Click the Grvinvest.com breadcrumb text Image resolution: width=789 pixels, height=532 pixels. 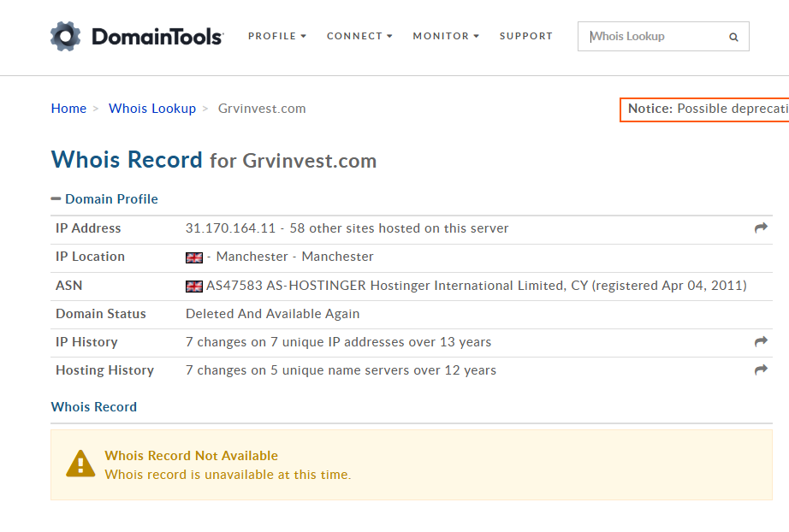click(x=262, y=109)
